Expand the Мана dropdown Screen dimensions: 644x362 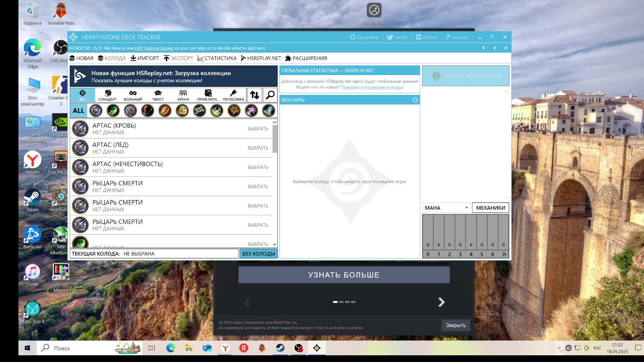coord(446,208)
